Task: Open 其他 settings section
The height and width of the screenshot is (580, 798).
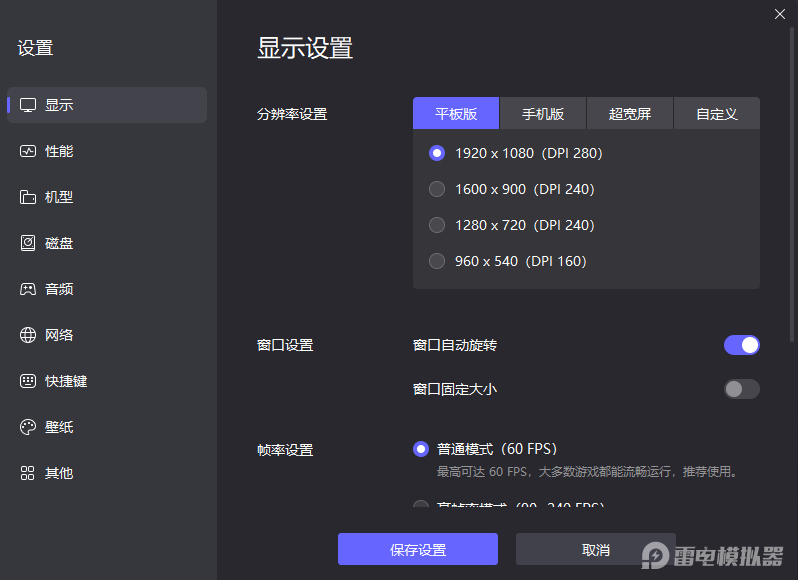Action: coord(107,473)
